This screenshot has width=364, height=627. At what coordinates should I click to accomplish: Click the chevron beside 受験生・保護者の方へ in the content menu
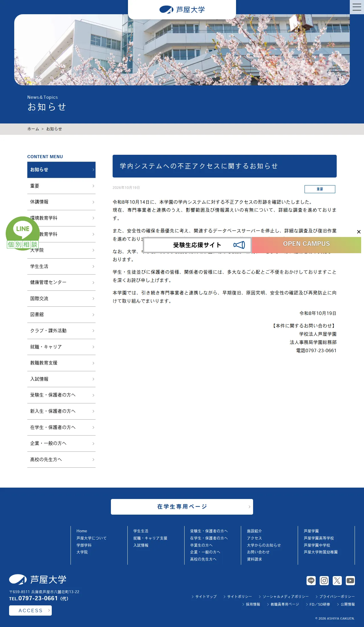(93, 395)
